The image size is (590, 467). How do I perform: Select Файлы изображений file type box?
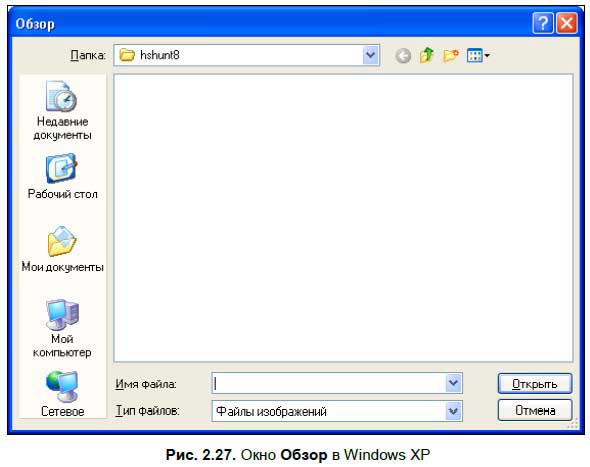(x=337, y=411)
